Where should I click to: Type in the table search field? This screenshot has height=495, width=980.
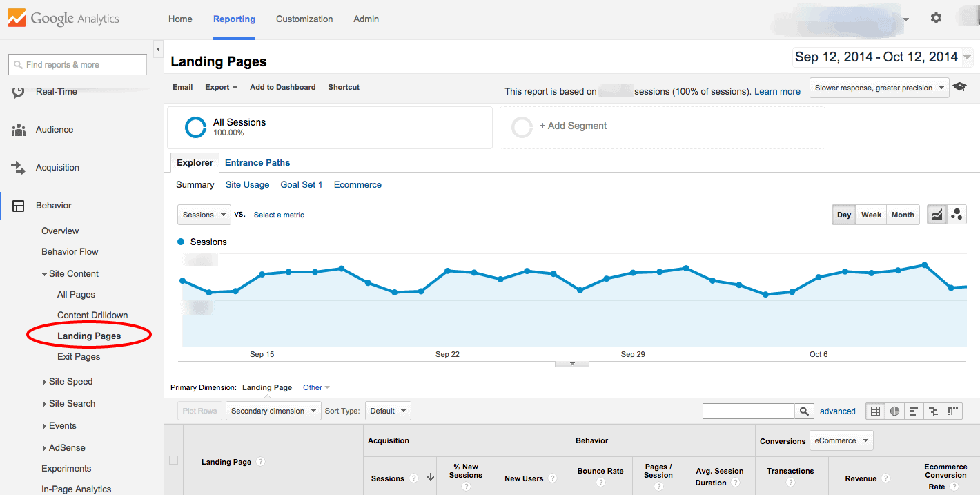coord(748,411)
